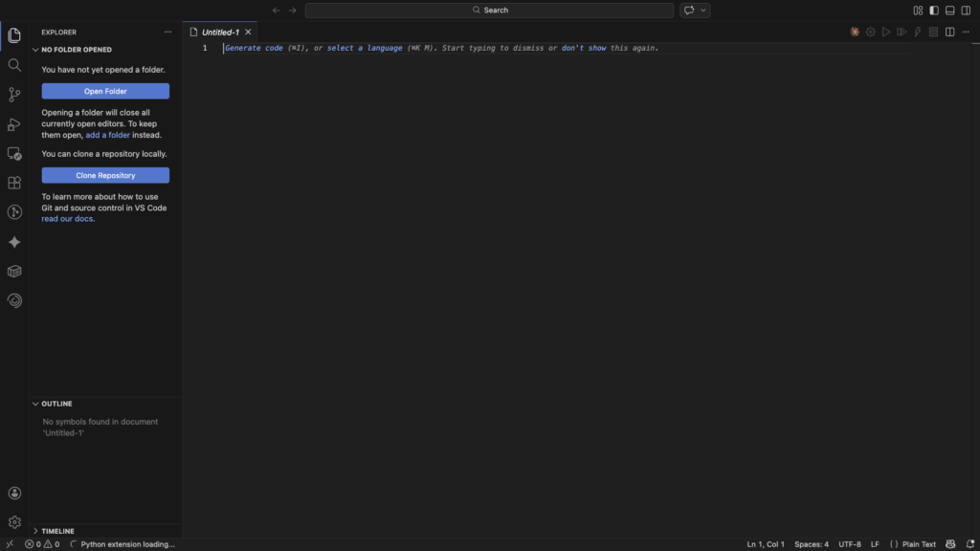Click the 'read our docs' link
The image size is (980, 551).
67,219
